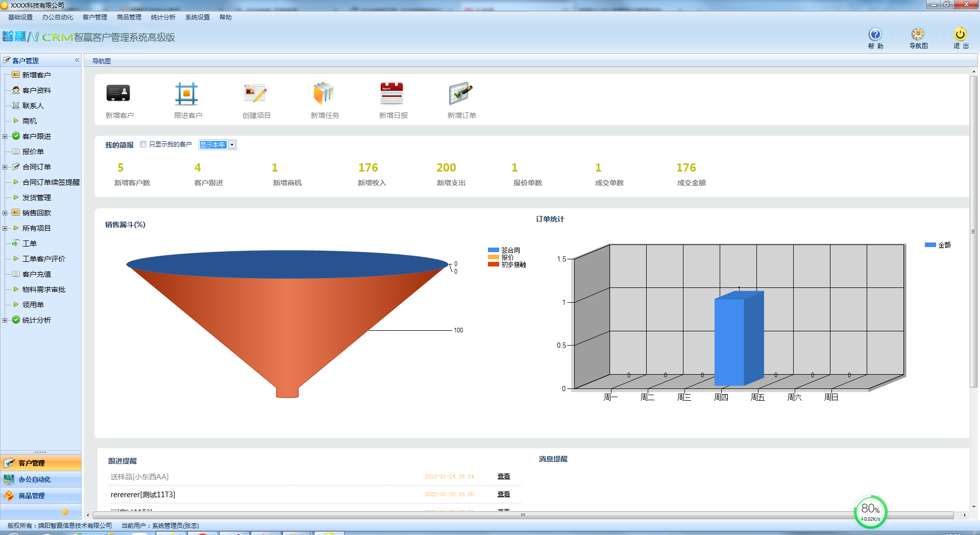
Task: Open the 工单客户评价 tree item
Action: click(x=44, y=259)
